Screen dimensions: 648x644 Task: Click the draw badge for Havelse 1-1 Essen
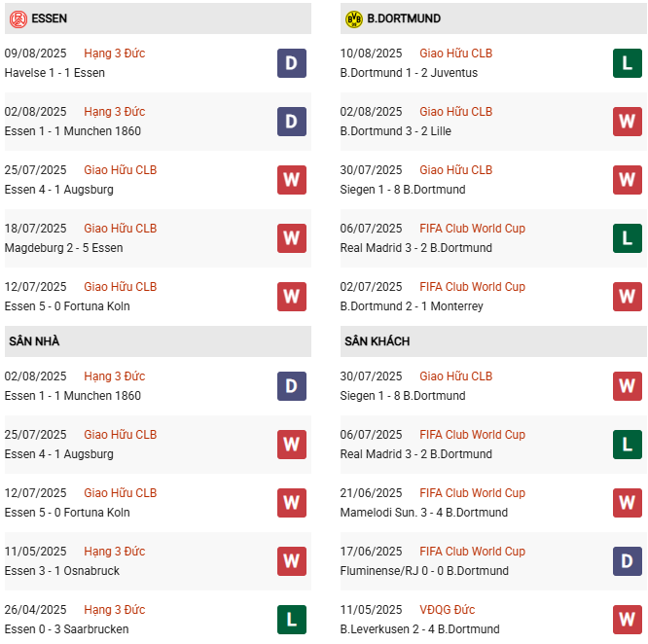point(291,63)
